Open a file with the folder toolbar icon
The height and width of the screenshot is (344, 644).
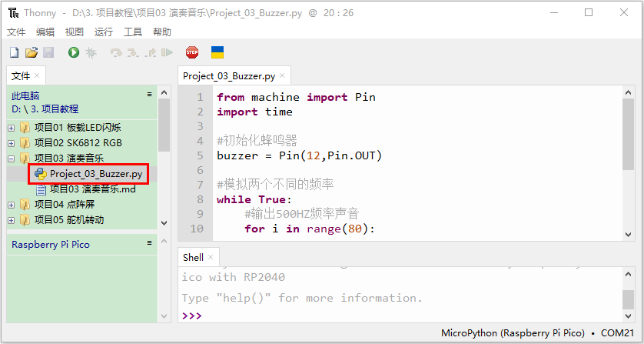point(32,52)
